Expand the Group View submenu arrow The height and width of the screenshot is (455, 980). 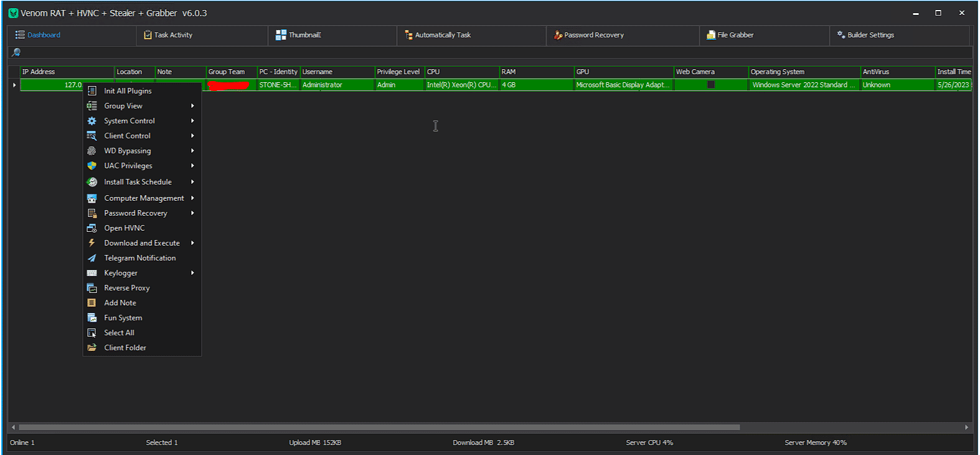(193, 106)
